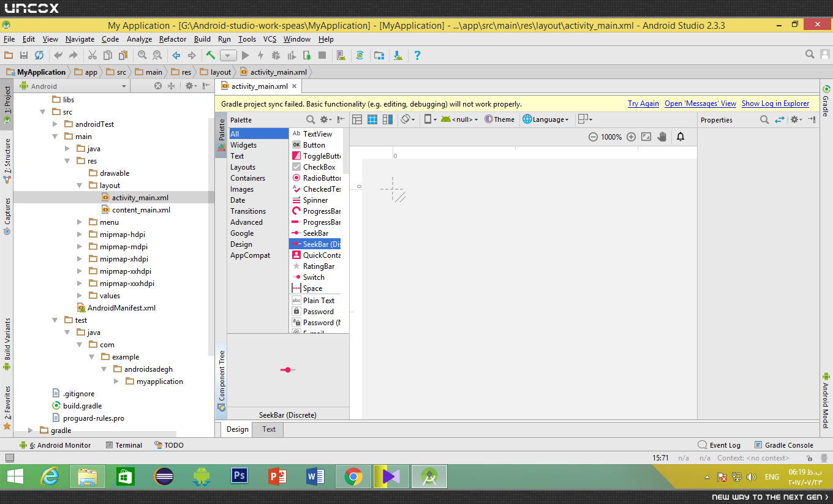The image size is (833, 504).
Task: Click the Zoom to Fit screen icon
Action: pyautogui.click(x=646, y=137)
